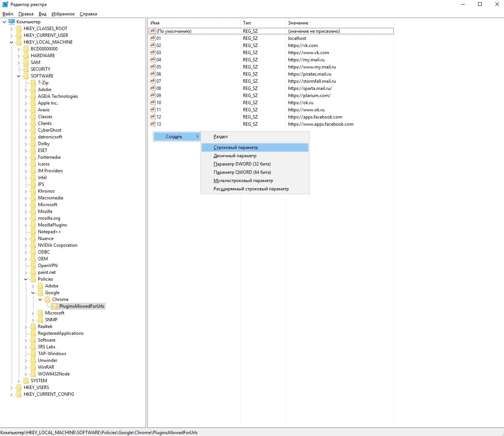Image resolution: width=504 pixels, height=436 pixels.
Task: Open the Справка menu
Action: [x=88, y=14]
